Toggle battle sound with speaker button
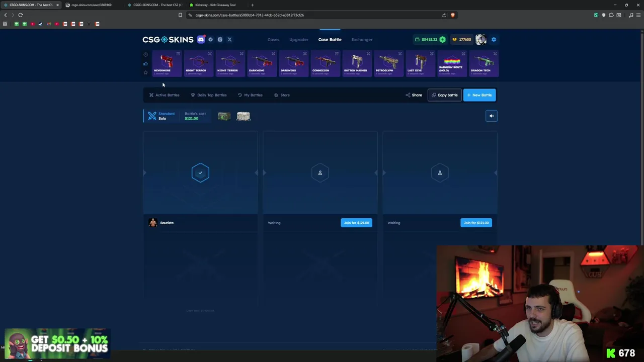Screen dimensions: 644x362 pos(492,116)
